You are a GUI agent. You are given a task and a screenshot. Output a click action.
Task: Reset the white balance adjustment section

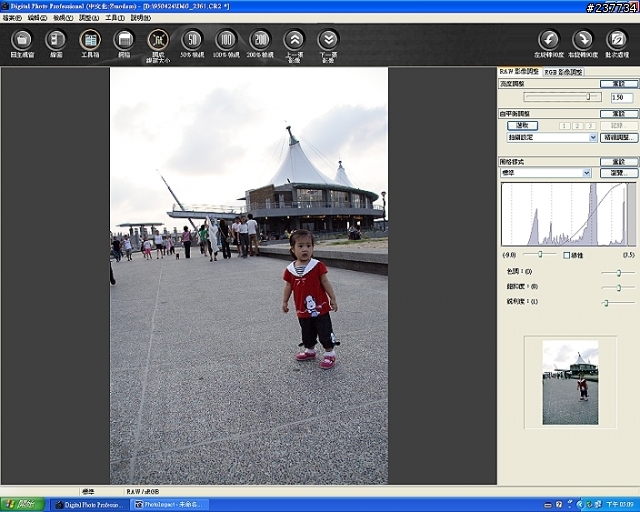[619, 114]
